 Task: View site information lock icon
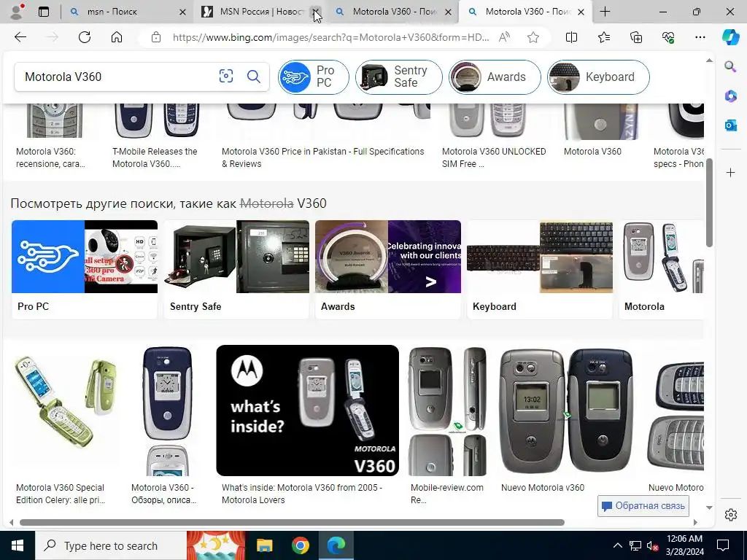click(156, 37)
